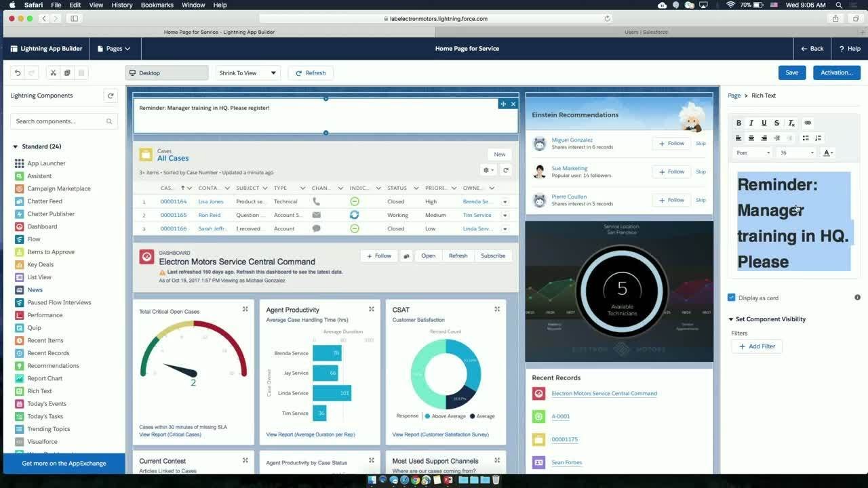
Task: Select the Desktop form factor
Action: pos(167,73)
